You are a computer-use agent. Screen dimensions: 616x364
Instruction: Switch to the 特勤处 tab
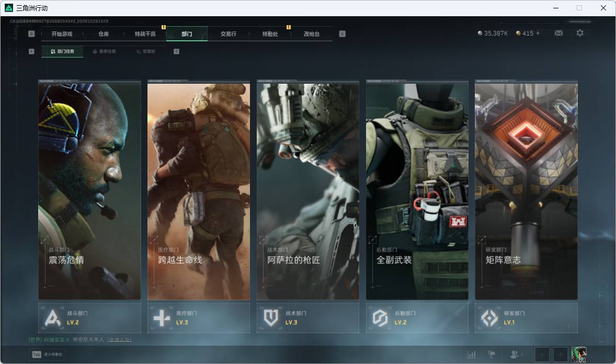[270, 34]
